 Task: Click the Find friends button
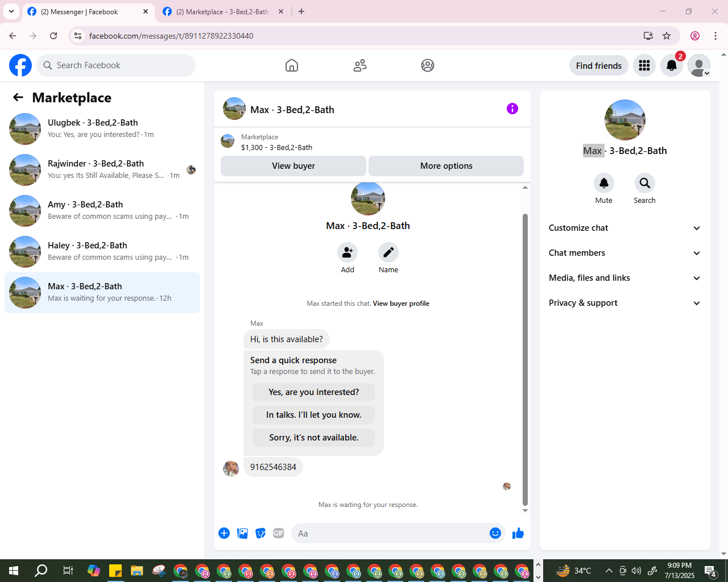[599, 65]
